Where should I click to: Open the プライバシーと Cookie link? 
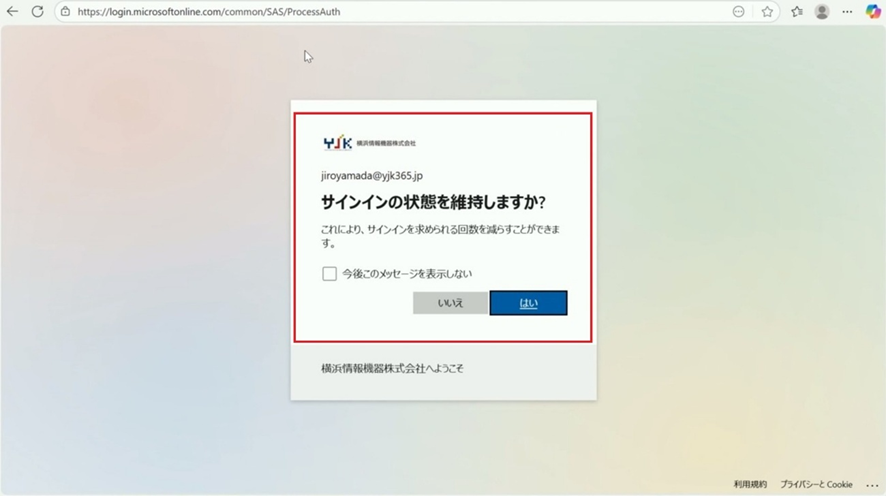pyautogui.click(x=816, y=484)
